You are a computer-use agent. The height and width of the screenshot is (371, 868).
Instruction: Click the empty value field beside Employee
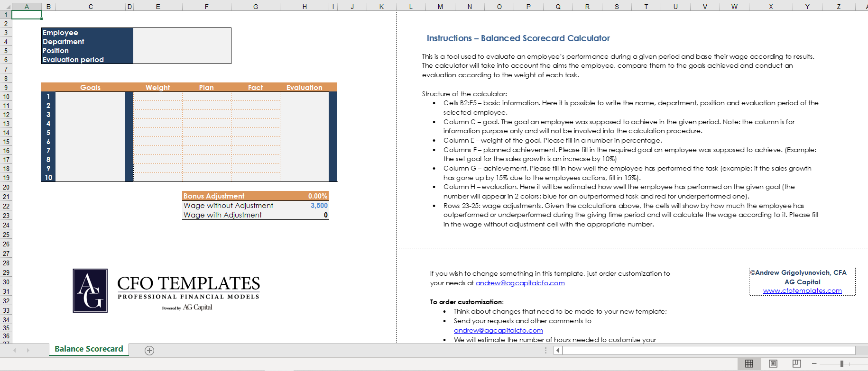point(182,33)
